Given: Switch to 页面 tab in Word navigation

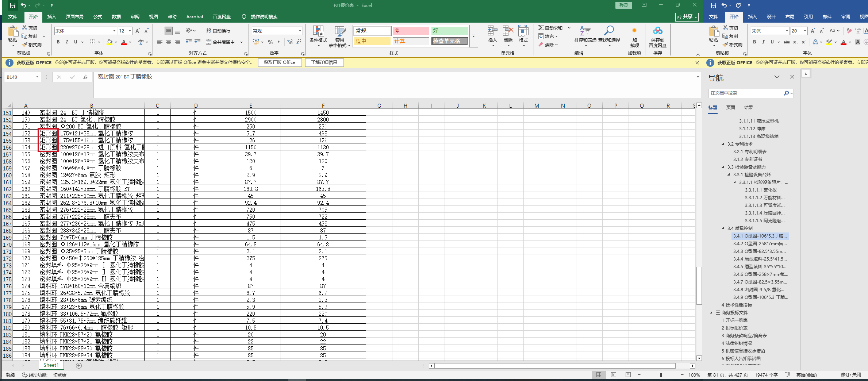Looking at the screenshot, I should pos(730,108).
